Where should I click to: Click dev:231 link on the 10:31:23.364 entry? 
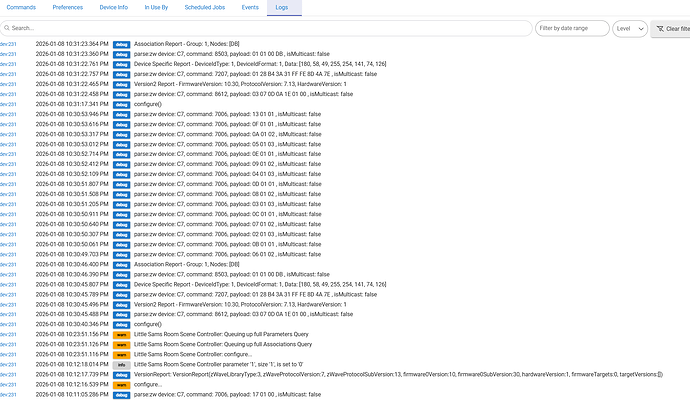tap(9, 45)
